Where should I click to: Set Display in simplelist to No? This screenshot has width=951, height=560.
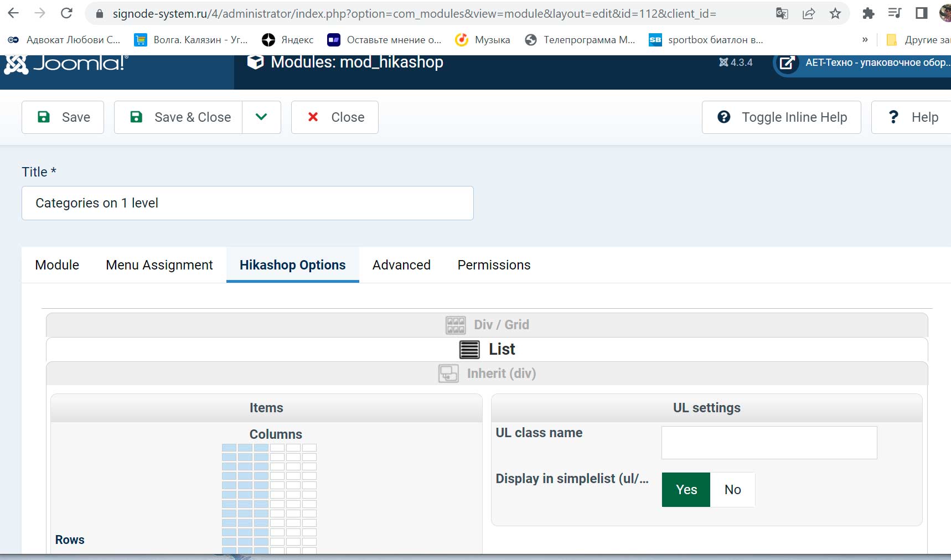732,490
